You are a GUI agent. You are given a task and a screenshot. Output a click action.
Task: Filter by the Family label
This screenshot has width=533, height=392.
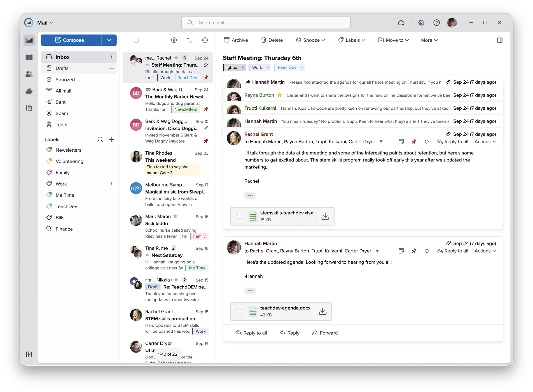coord(79,173)
